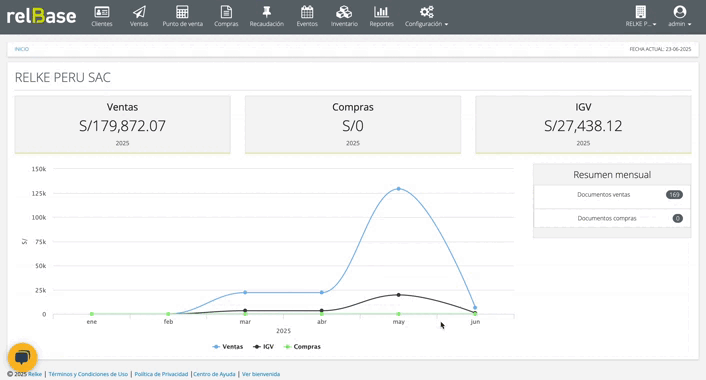Viewport: 706px width, 380px height.
Task: Click the April Ventas data point
Action: 321,292
